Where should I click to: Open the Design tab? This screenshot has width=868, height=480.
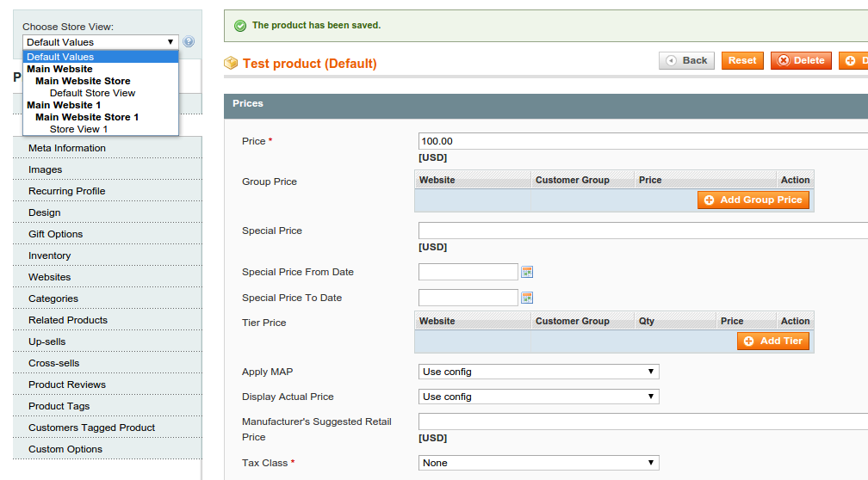tap(108, 212)
